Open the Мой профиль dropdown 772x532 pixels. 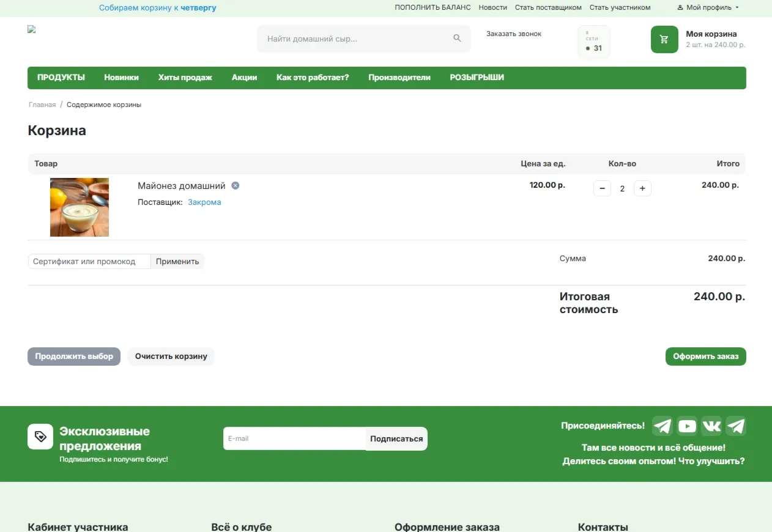click(x=708, y=7)
